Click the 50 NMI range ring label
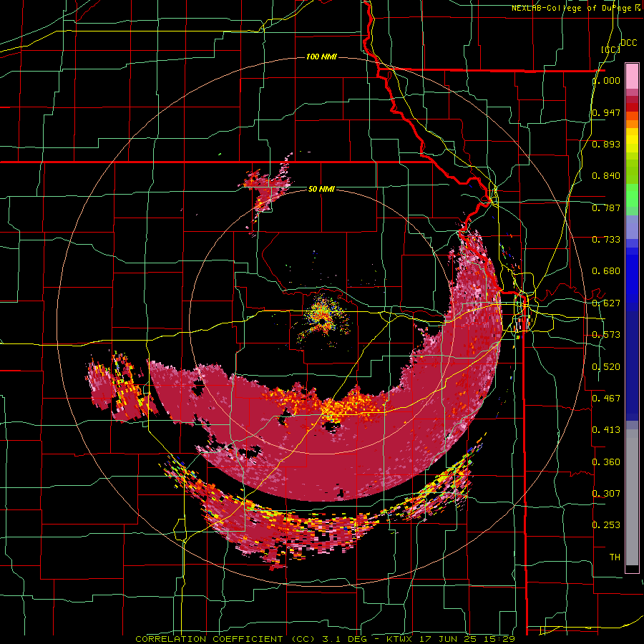The height and width of the screenshot is (644, 644). tap(321, 190)
